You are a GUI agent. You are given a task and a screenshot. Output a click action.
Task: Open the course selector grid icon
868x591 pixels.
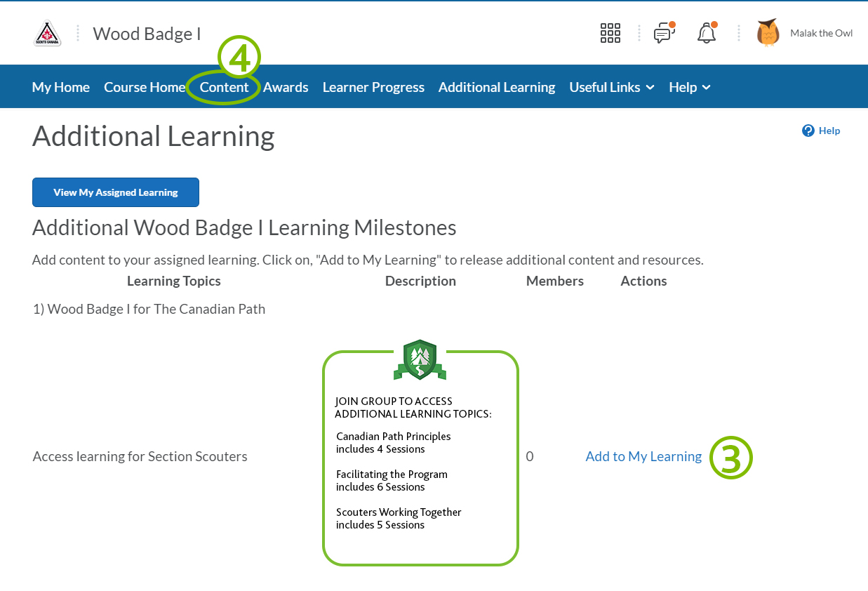pos(610,33)
